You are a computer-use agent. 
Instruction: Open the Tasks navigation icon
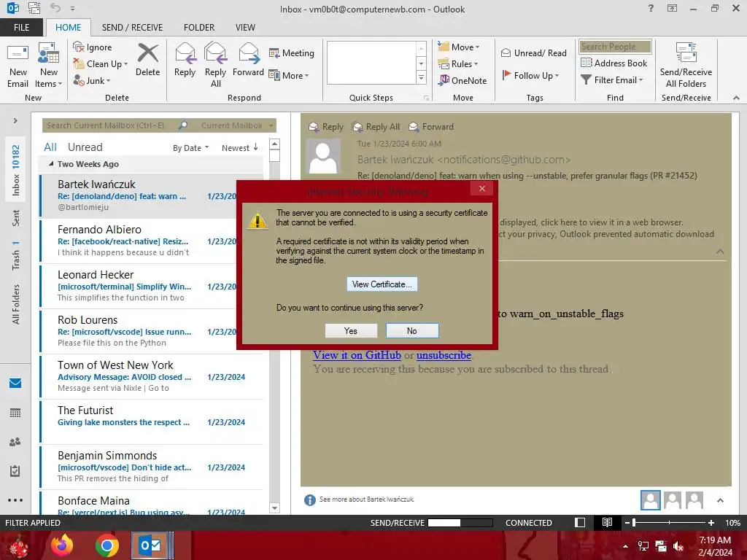point(15,471)
